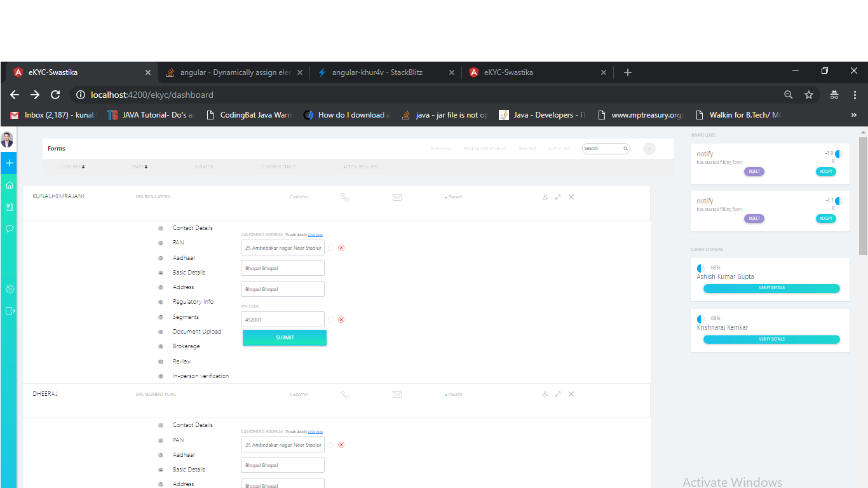Email KUNALHEMRAJANI using the envelope icon

point(397,197)
